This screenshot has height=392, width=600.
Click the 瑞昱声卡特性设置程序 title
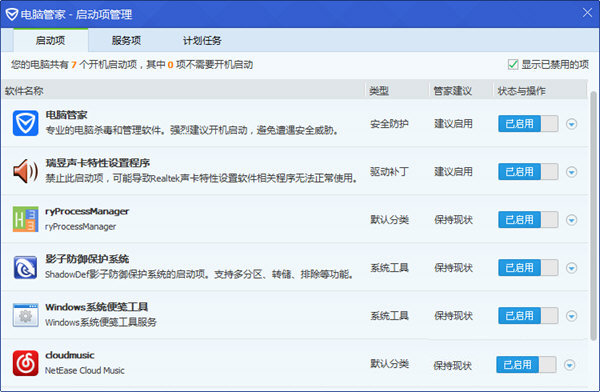tap(98, 163)
